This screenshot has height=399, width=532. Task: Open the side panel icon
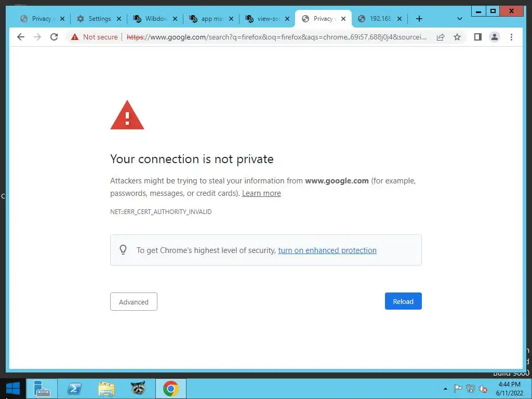[478, 37]
